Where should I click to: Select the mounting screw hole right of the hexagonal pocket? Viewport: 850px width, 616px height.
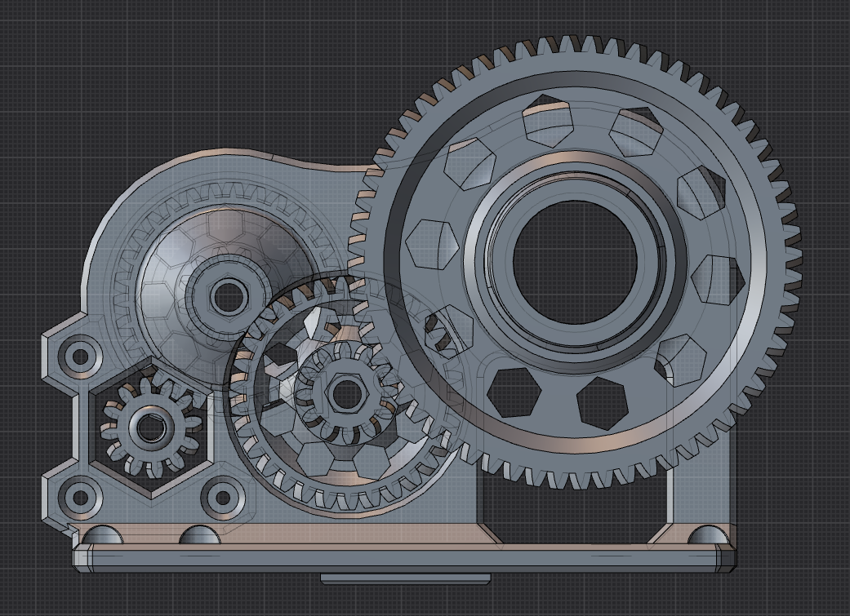coord(222,498)
